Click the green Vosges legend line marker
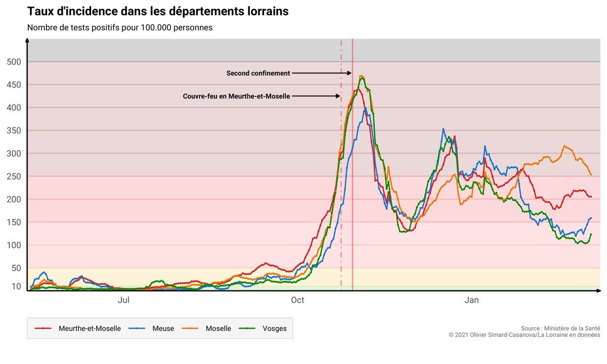The height and width of the screenshot is (364, 607). pos(247,329)
